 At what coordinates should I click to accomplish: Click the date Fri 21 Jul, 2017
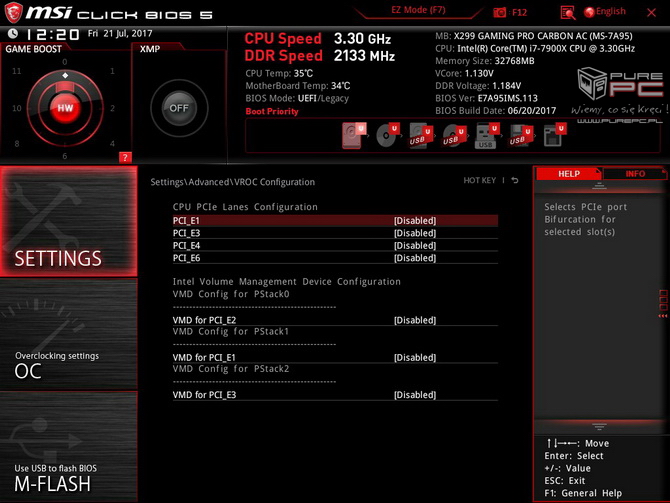click(x=120, y=33)
